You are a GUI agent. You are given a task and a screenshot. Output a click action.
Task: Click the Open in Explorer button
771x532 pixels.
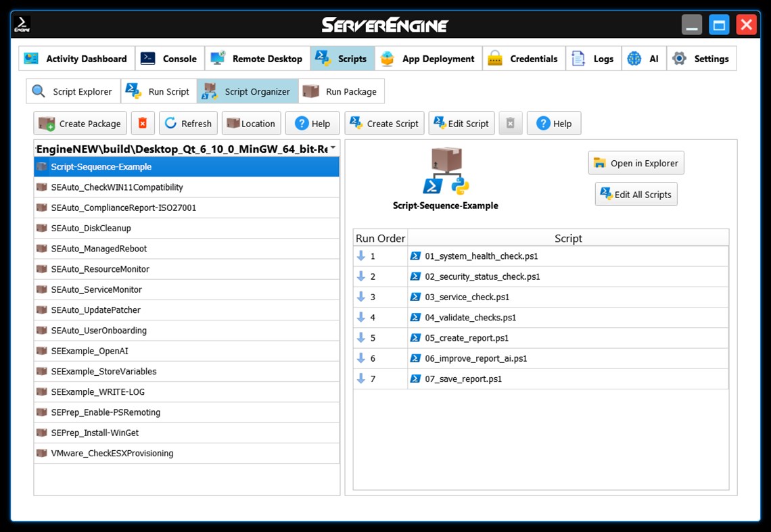tap(635, 162)
